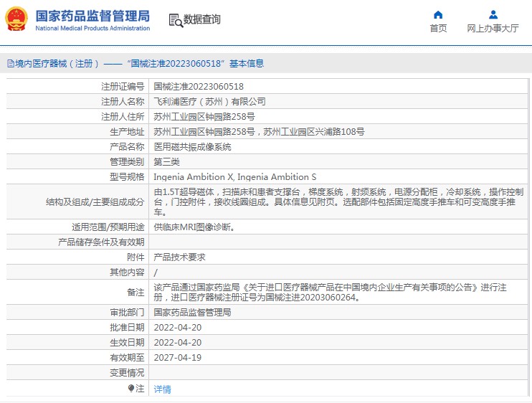Select 飞利浦医疗（苏州）有限公司 cell
This screenshot has width=532, height=403.
pyautogui.click(x=209, y=101)
